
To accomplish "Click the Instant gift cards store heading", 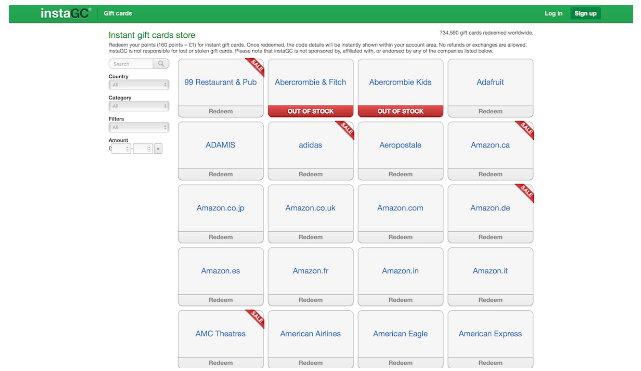I will 152,35.
